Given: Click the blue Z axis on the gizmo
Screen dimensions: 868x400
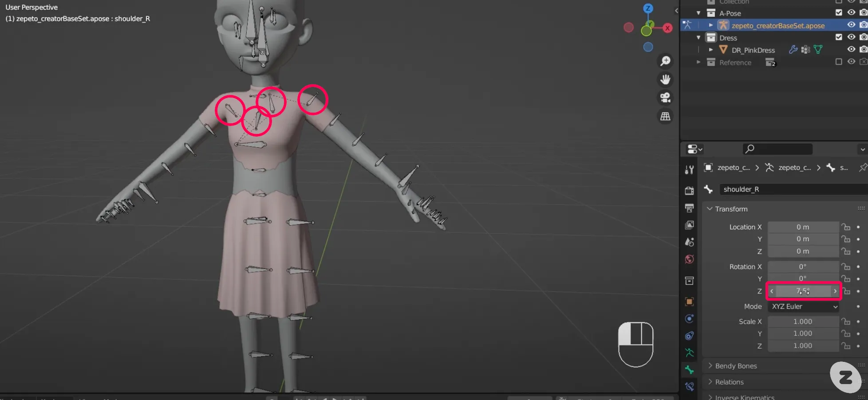Looking at the screenshot, I should coord(648,8).
